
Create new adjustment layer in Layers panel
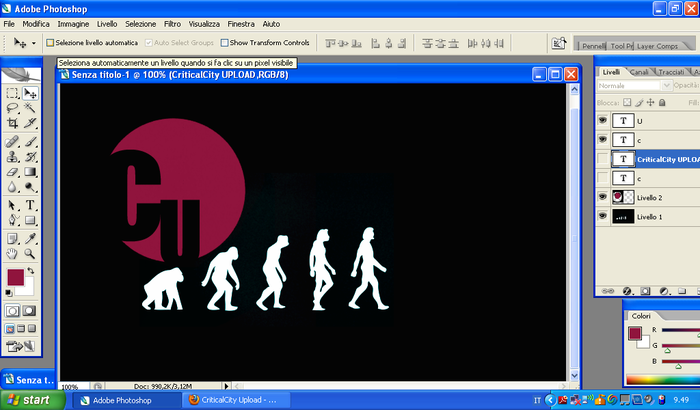pos(664,291)
